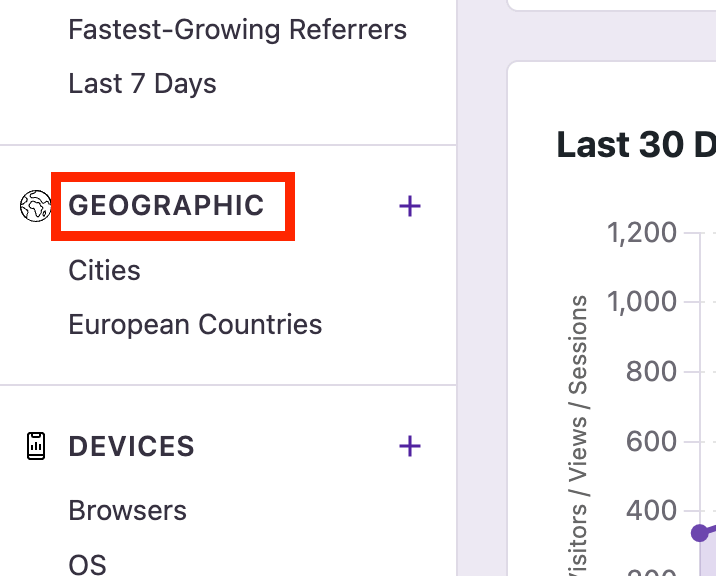Image resolution: width=716 pixels, height=576 pixels.
Task: Click the purple data point on chart
Action: click(700, 532)
